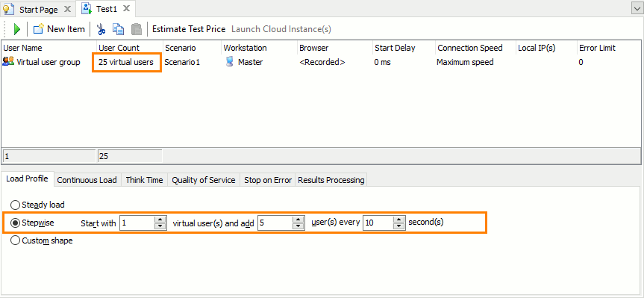Copy item using the copy icon
This screenshot has height=298, width=644.
point(119,29)
